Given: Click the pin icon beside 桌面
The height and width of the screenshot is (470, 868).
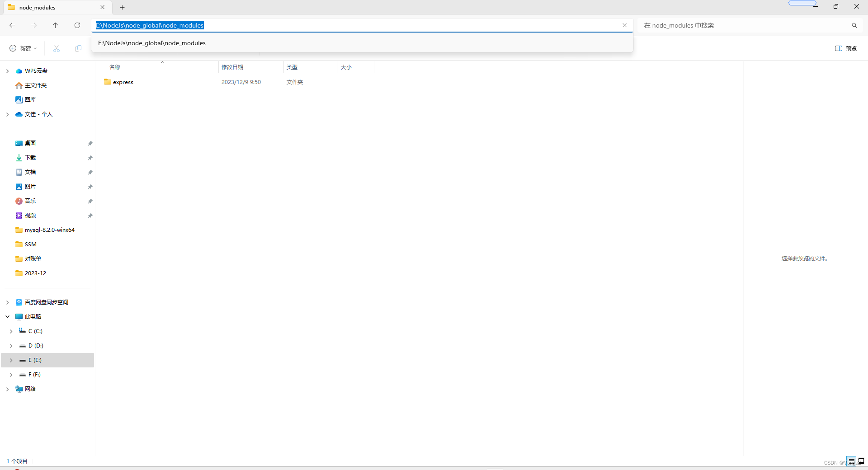Looking at the screenshot, I should coord(90,143).
